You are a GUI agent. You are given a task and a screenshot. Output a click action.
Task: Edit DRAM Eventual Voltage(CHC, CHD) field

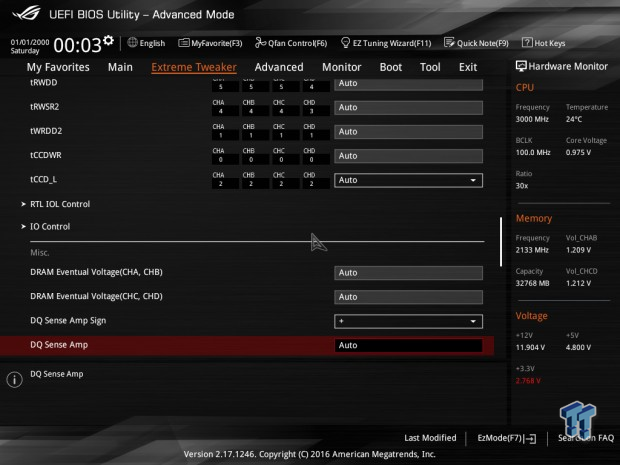(408, 297)
